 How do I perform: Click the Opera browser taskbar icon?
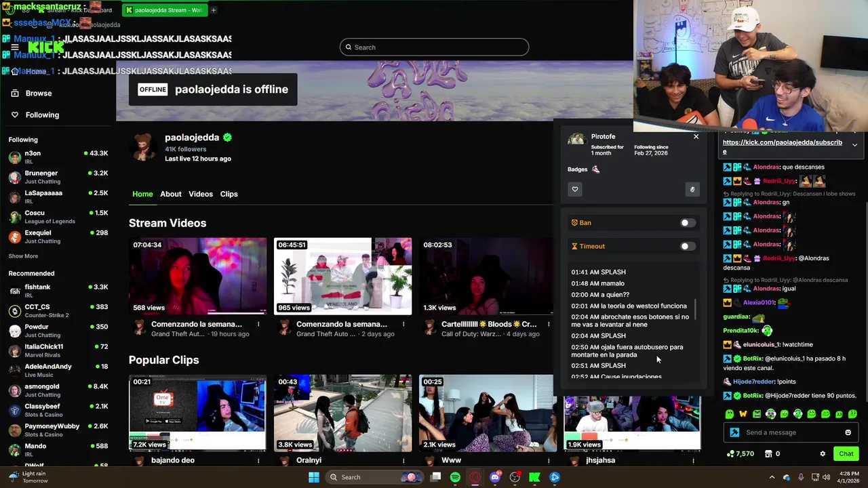tap(475, 477)
